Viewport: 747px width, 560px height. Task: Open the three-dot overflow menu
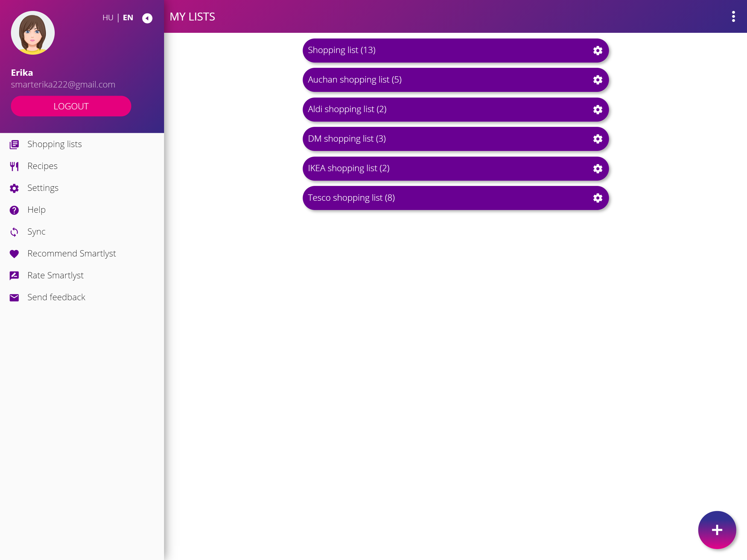pos(733,17)
